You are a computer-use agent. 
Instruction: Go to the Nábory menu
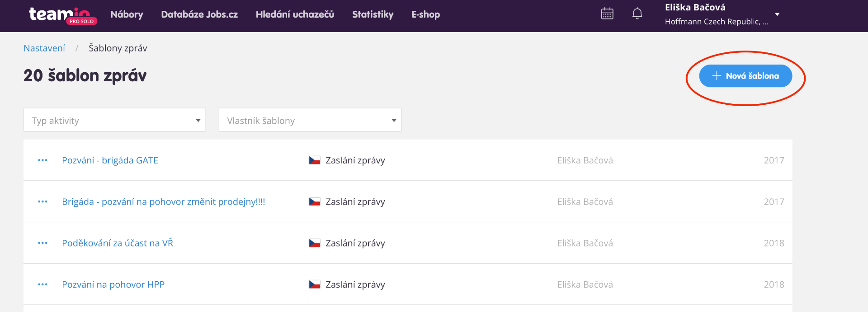tap(127, 14)
